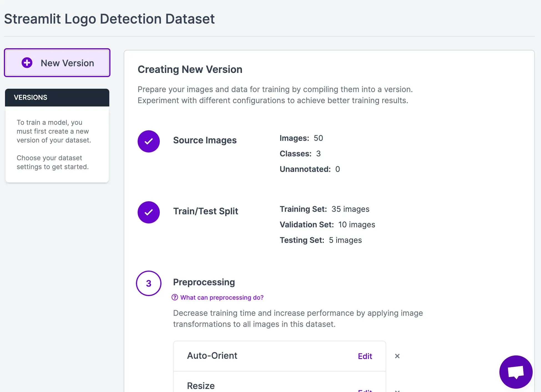
Task: Click the step 3 Preprocessing circle
Action: coord(149,283)
